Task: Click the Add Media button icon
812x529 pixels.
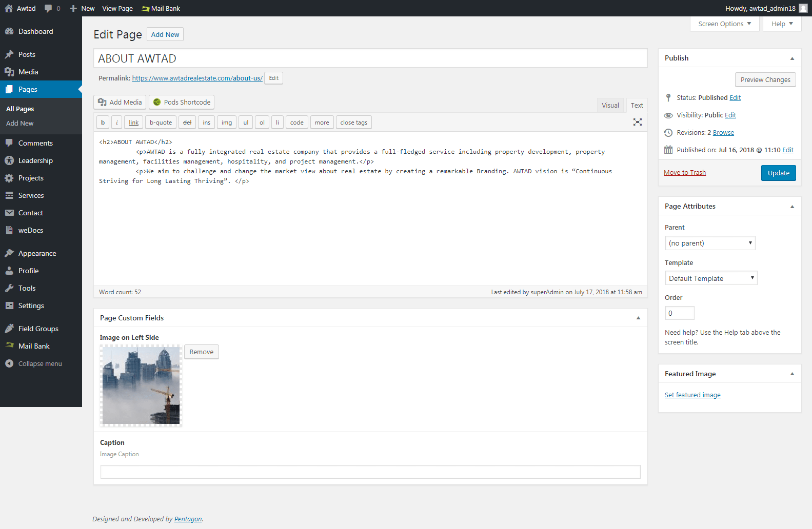Action: pyautogui.click(x=103, y=102)
